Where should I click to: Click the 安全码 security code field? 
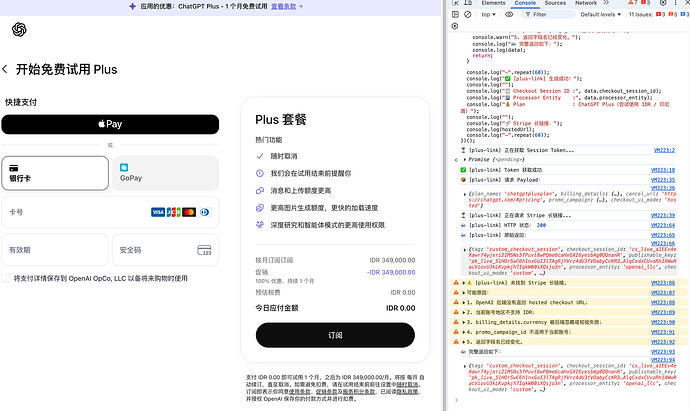coord(165,250)
